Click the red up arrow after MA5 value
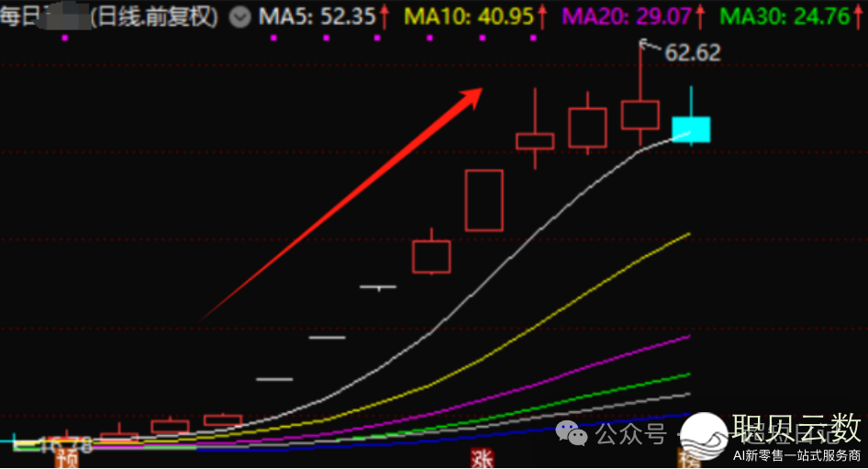Screen dimensions: 868x469 [384, 17]
